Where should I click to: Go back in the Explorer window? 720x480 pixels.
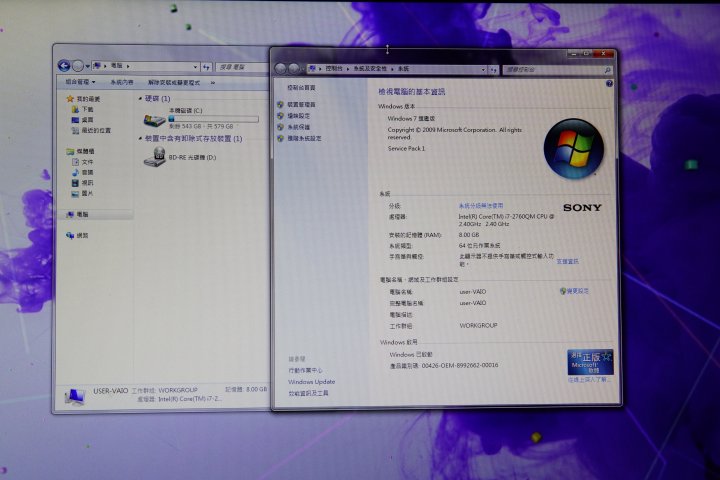pyautogui.click(x=64, y=66)
